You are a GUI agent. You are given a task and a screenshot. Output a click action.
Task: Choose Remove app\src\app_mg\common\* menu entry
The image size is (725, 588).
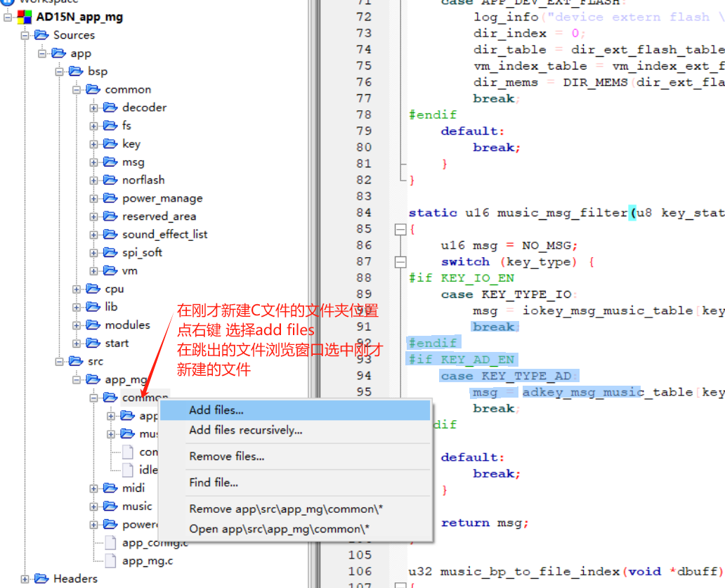[x=294, y=509]
